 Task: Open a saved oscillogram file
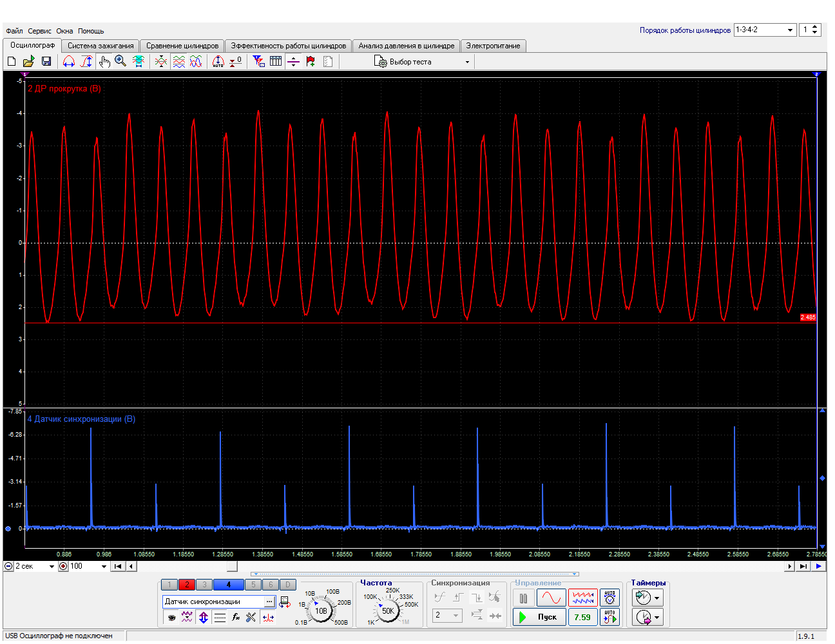click(x=29, y=62)
